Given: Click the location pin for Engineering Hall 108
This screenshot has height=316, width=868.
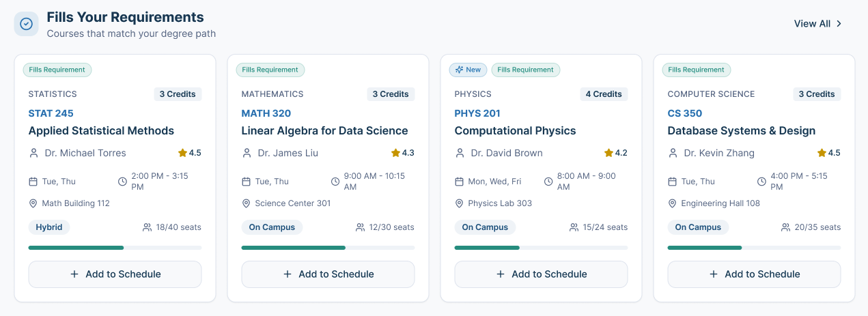Looking at the screenshot, I should 673,203.
